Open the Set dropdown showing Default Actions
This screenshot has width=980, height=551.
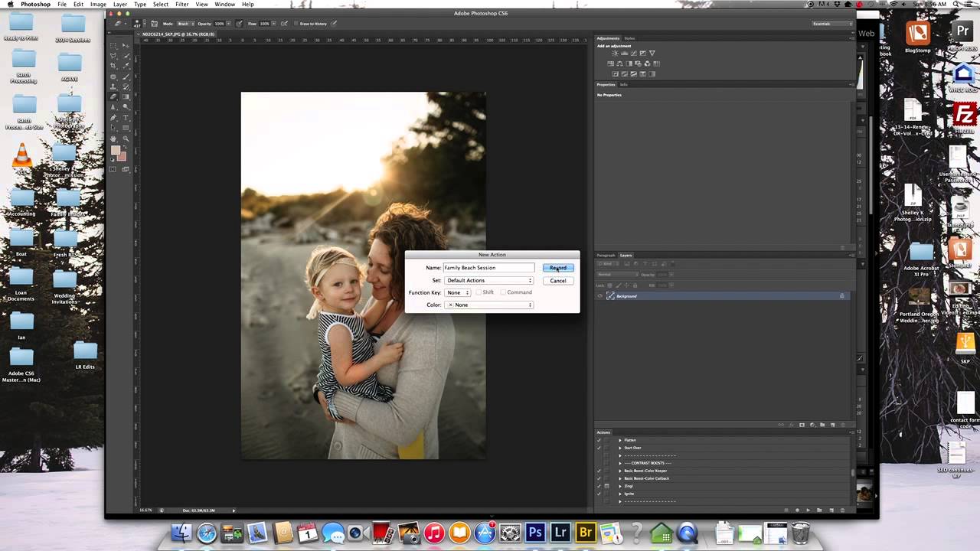pos(488,280)
